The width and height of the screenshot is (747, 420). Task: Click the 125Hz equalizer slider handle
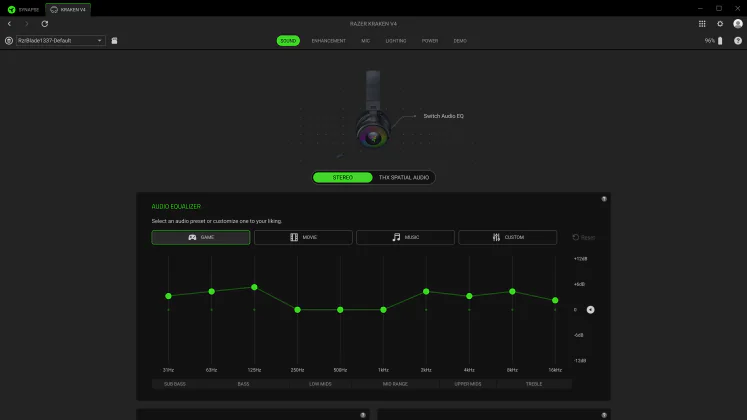[x=254, y=287]
